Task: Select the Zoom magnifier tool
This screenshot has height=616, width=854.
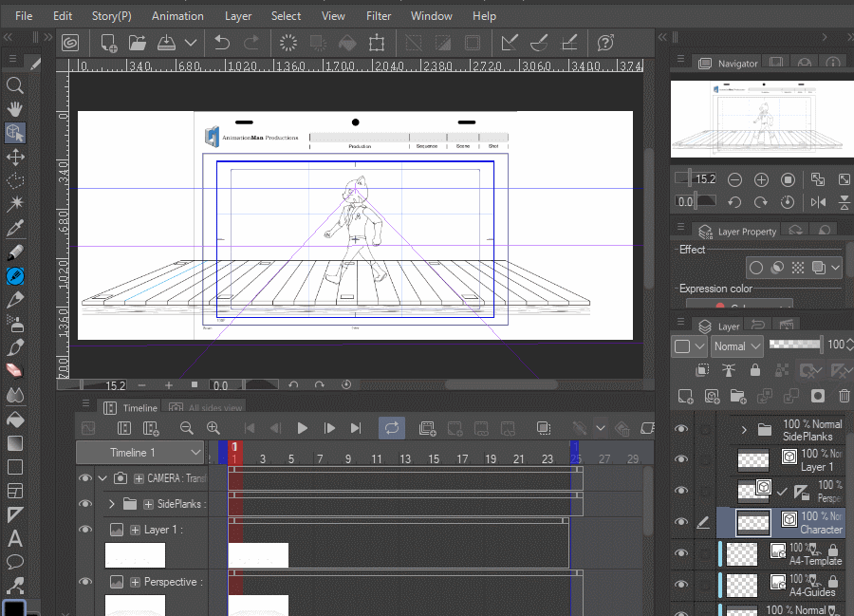Action: 15,85
